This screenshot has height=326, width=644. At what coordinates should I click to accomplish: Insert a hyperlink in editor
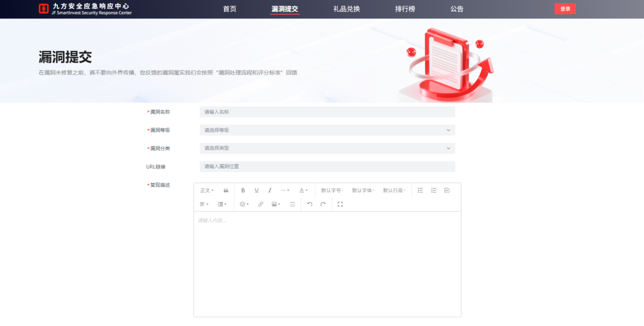(x=261, y=204)
